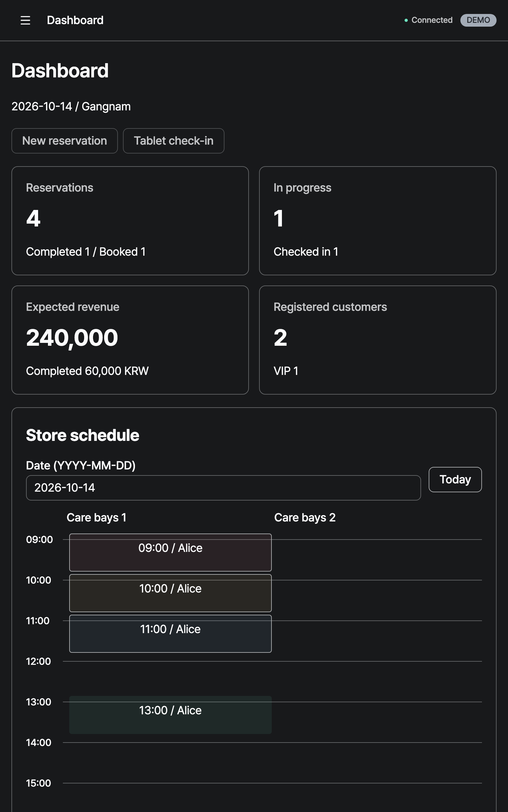The height and width of the screenshot is (812, 508).
Task: Open the Reservations summary card
Action: pyautogui.click(x=130, y=221)
